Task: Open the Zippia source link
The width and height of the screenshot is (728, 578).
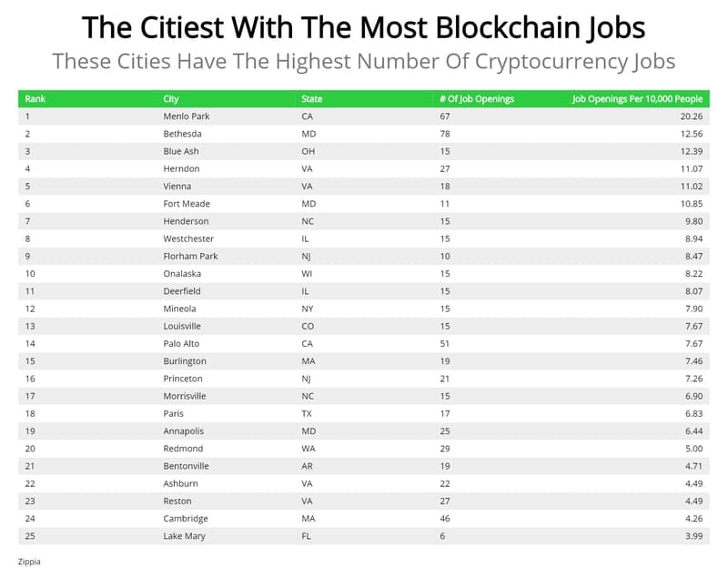Action: (29, 562)
